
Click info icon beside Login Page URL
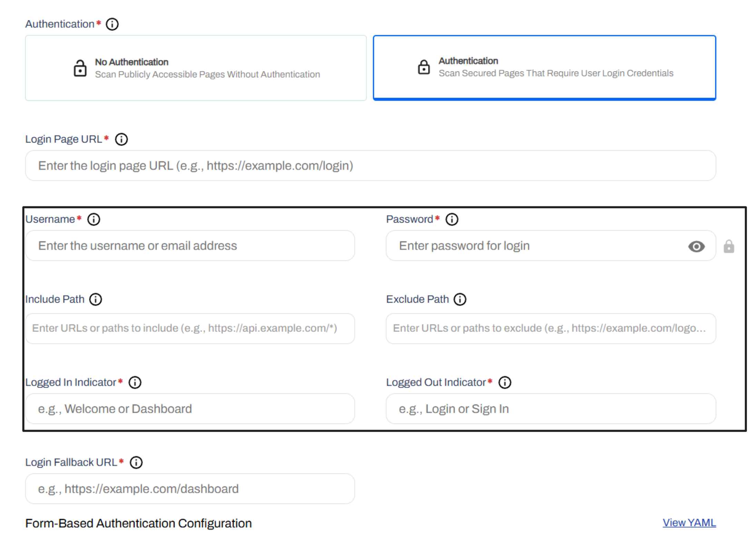[x=121, y=139]
